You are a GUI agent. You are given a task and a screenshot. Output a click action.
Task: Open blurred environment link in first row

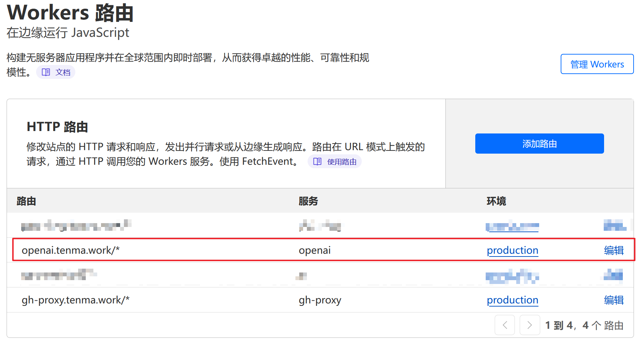point(512,227)
